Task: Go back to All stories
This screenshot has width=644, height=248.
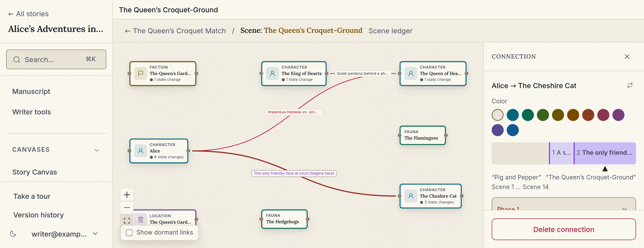Action: [x=28, y=14]
